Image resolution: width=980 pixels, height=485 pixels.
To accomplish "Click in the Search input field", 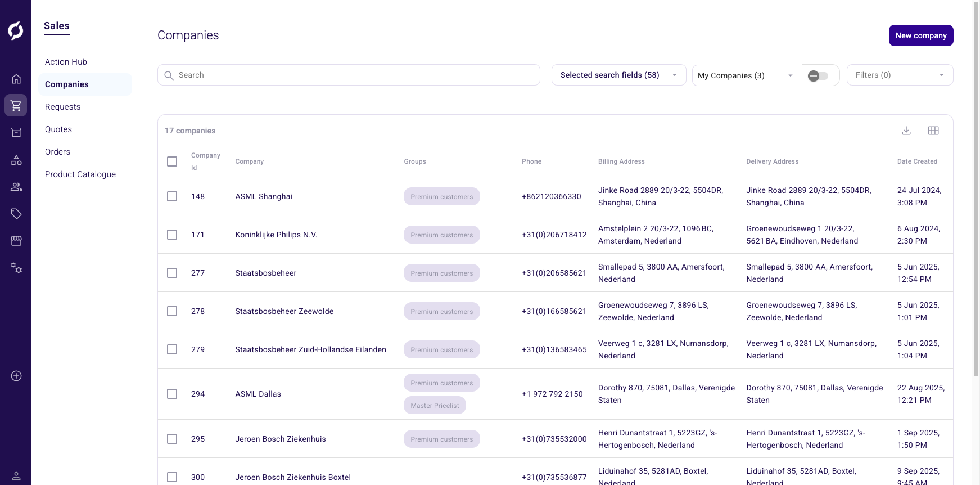I will click(349, 75).
